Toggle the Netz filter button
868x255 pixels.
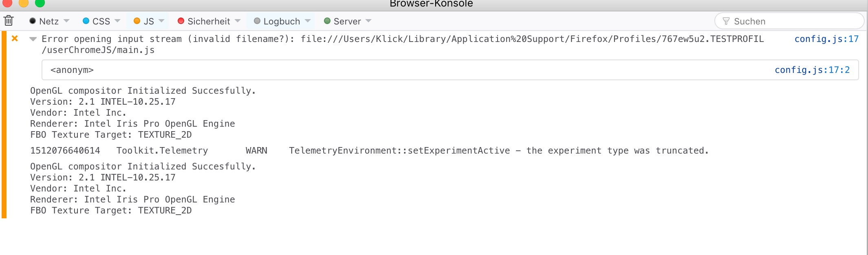click(x=44, y=21)
